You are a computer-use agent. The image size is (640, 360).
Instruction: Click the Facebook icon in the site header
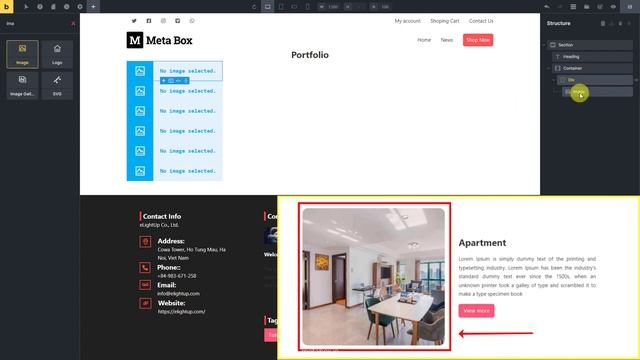point(149,21)
